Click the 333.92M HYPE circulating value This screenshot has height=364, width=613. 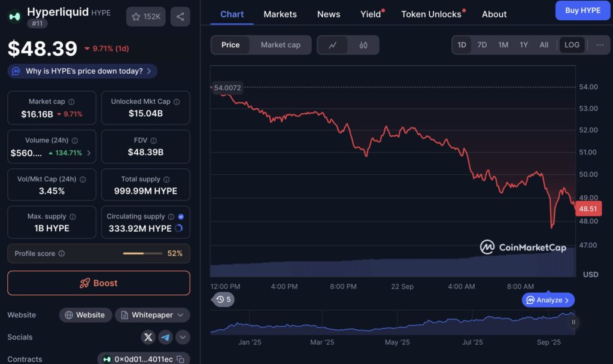(140, 229)
